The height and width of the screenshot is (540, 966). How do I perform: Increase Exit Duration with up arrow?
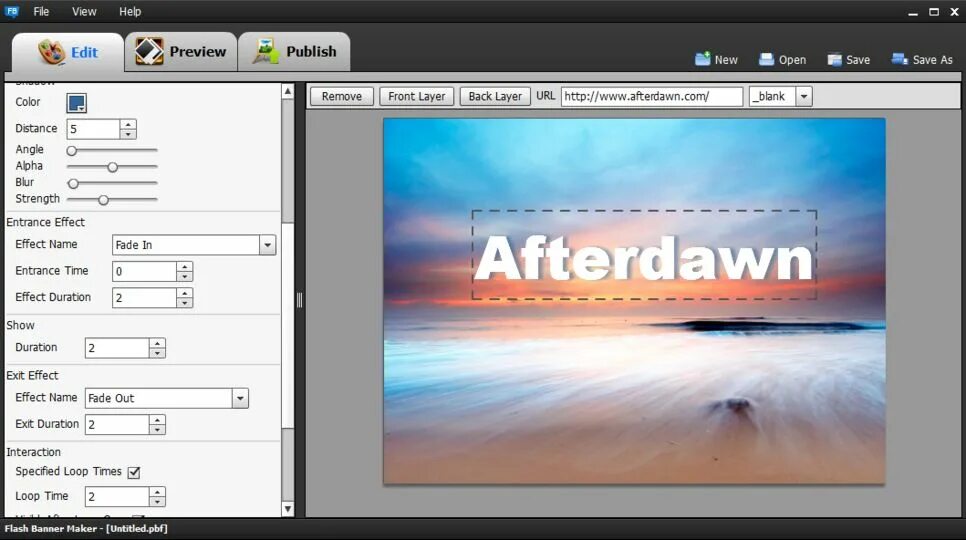coord(158,419)
